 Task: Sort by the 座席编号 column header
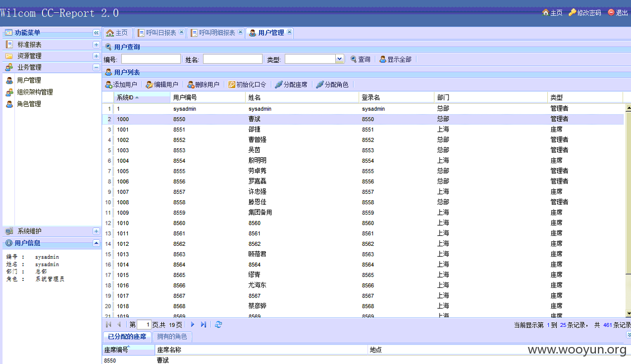point(129,349)
